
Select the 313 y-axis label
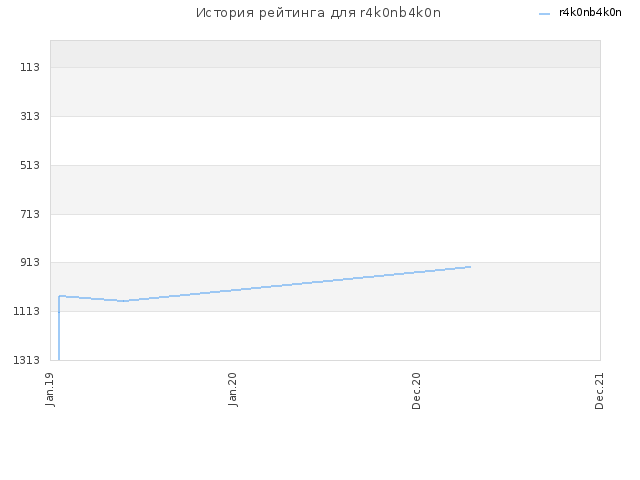30,116
